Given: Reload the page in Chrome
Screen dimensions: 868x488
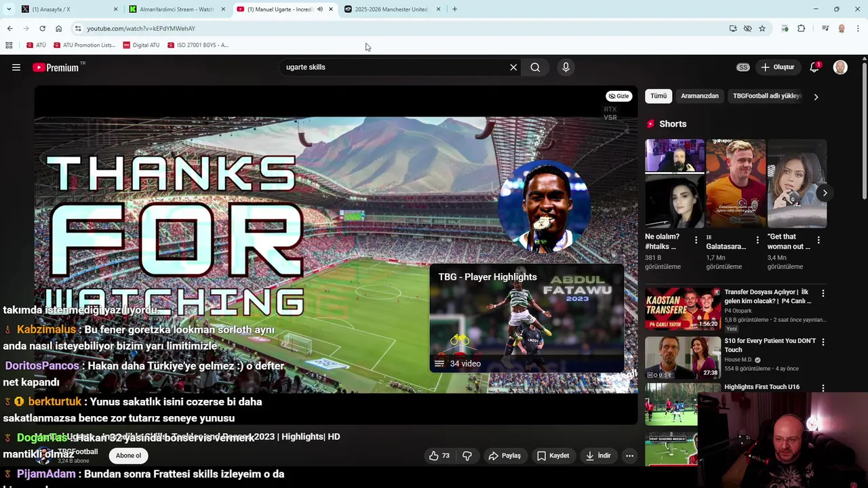Looking at the screenshot, I should coord(42,28).
